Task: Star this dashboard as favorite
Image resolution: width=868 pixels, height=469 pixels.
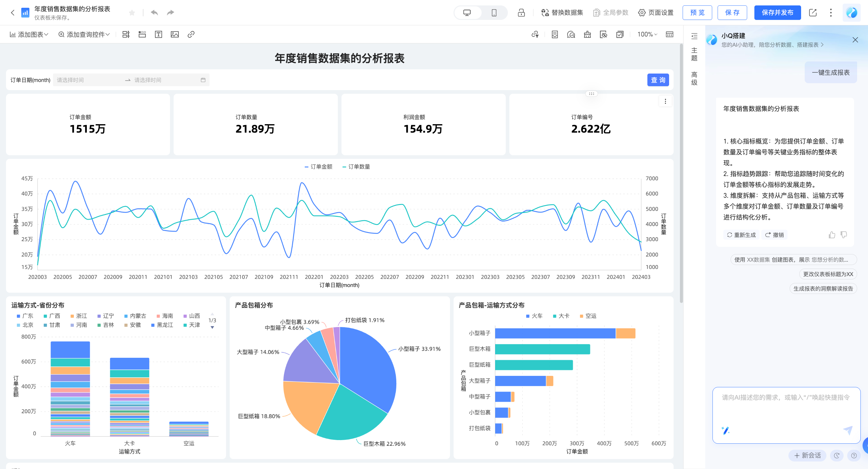Action: [132, 13]
